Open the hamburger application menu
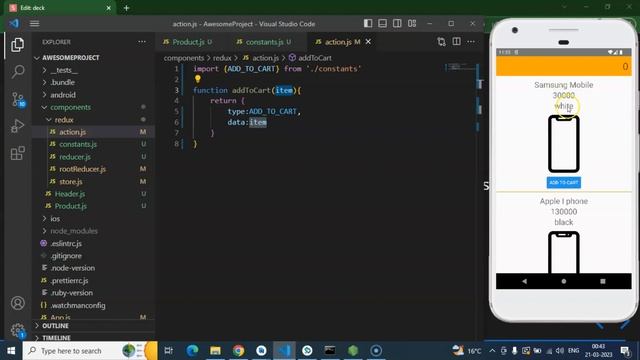This screenshot has width=640, height=360. tap(34, 24)
